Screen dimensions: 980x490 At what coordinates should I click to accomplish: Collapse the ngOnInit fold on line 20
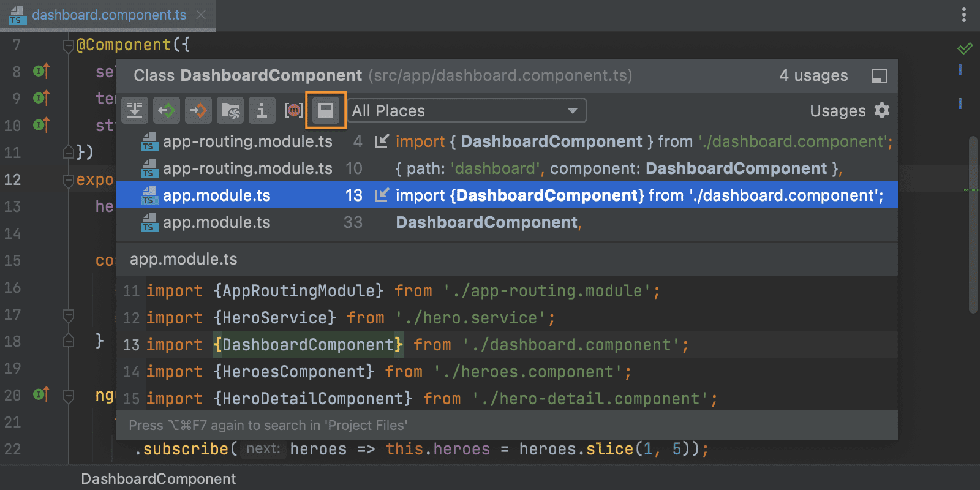tap(69, 396)
